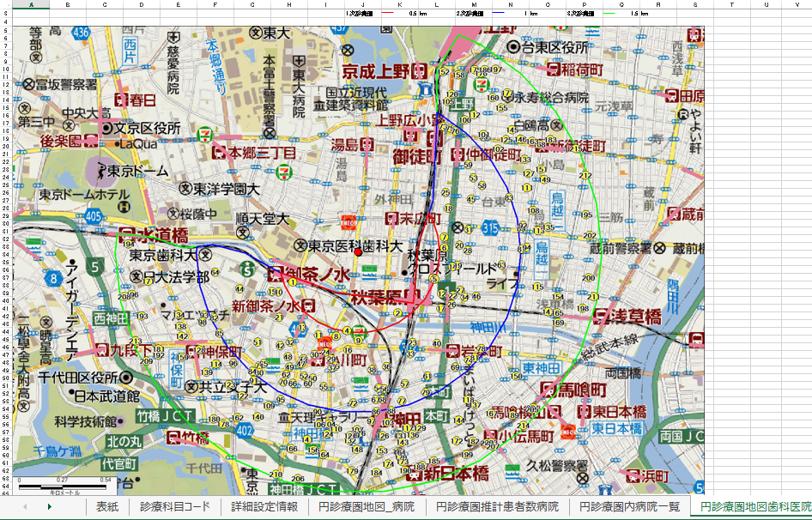Click map marker number 198
812x520 pixels.
pos(583,309)
